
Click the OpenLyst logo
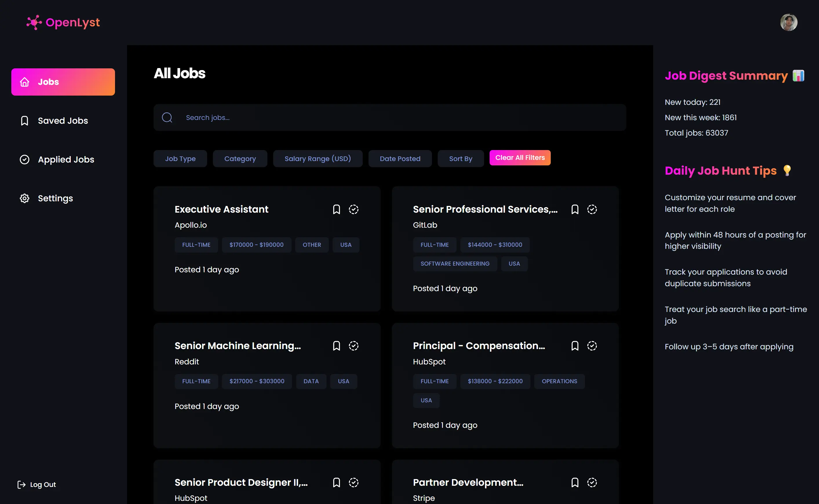pos(63,22)
